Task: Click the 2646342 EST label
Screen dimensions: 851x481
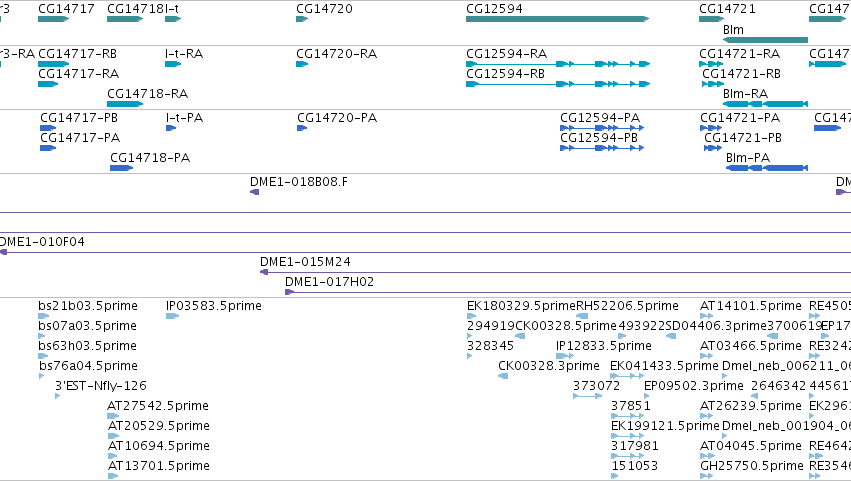Action: (x=778, y=387)
